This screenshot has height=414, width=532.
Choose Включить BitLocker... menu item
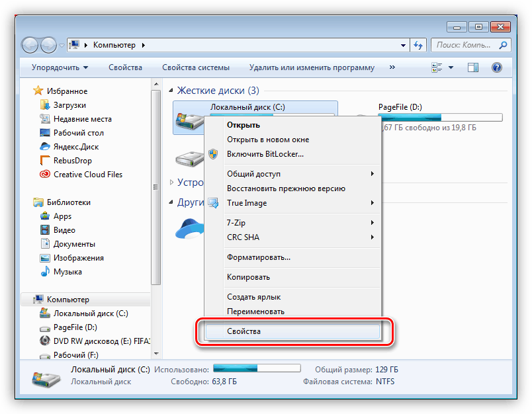292,154
